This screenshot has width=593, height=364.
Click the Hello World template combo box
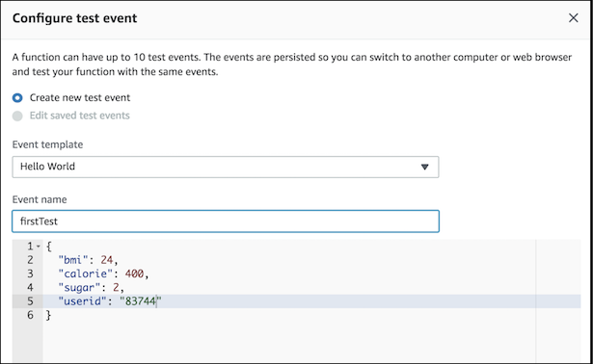226,167
